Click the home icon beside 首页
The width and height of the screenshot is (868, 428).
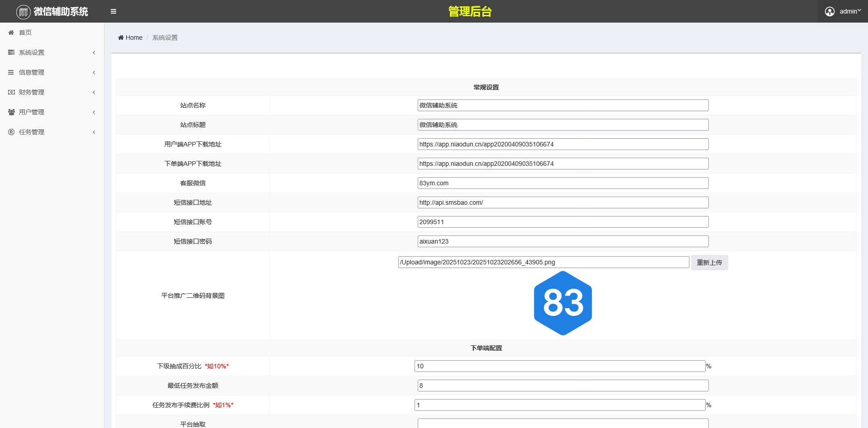(11, 33)
